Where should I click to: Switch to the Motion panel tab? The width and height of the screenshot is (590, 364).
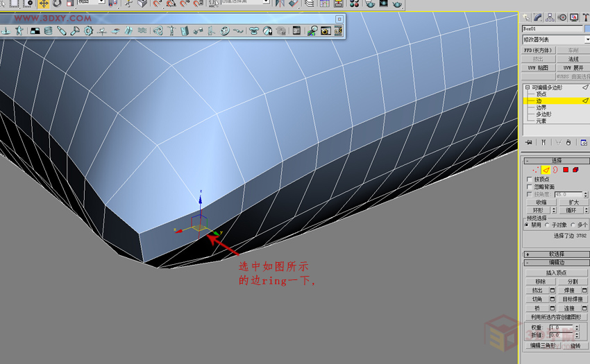click(562, 17)
